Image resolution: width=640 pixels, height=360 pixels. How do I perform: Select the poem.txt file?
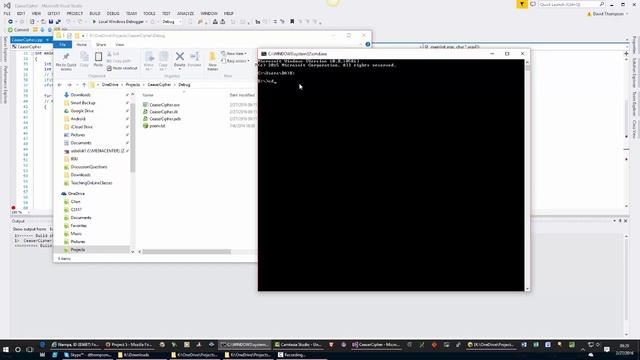point(157,126)
